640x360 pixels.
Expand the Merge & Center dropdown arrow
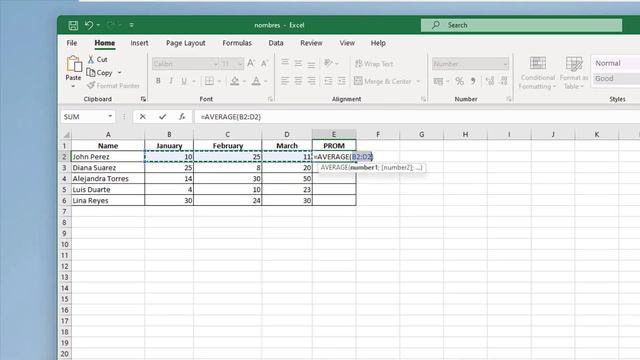pyautogui.click(x=418, y=81)
